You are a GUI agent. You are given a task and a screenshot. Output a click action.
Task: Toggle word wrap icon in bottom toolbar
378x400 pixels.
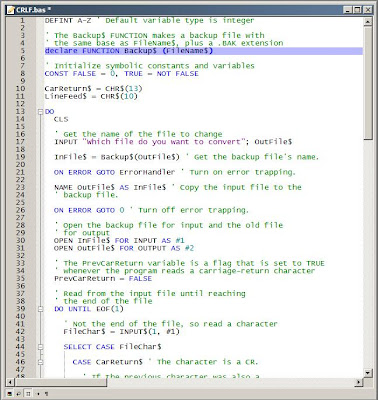tap(19, 394)
